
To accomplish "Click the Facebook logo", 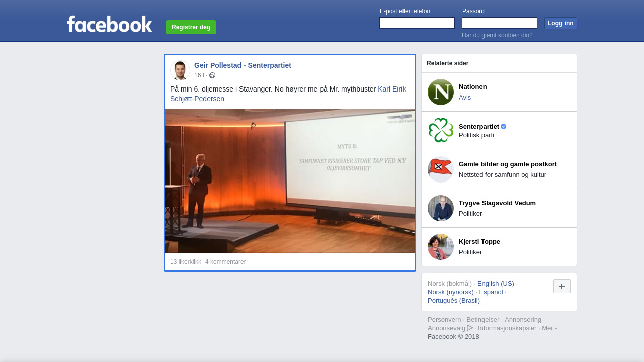I will point(109,24).
